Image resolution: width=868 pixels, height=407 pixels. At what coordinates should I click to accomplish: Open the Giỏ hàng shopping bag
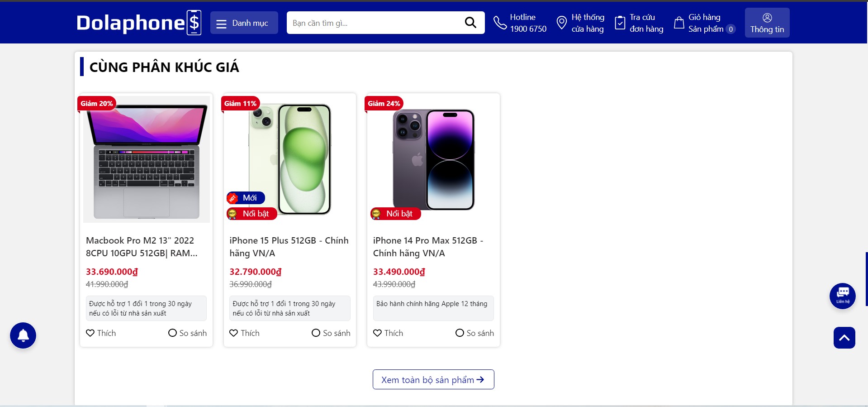coord(679,23)
